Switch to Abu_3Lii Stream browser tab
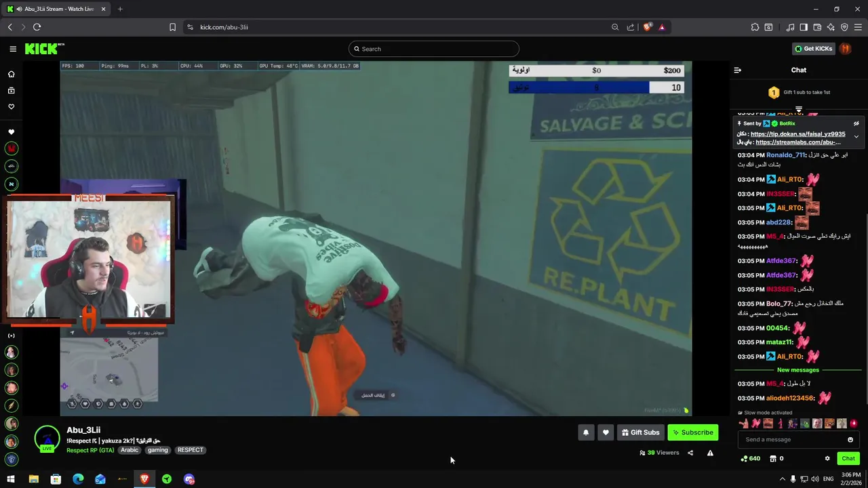 [58, 9]
